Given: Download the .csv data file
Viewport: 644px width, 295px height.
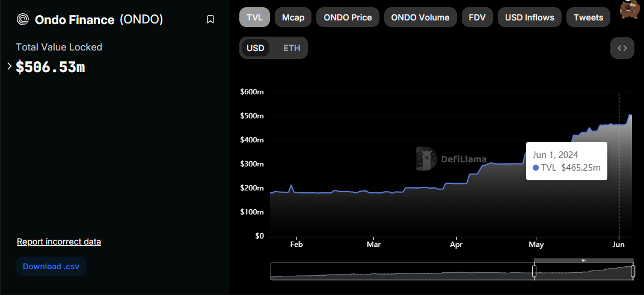Looking at the screenshot, I should [51, 266].
